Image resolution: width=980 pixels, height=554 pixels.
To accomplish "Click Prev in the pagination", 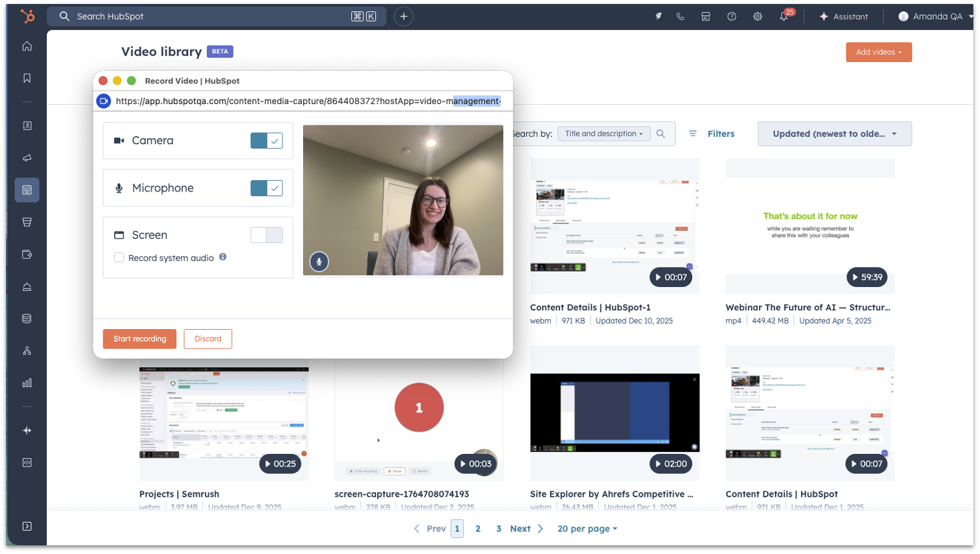I will [x=430, y=529].
